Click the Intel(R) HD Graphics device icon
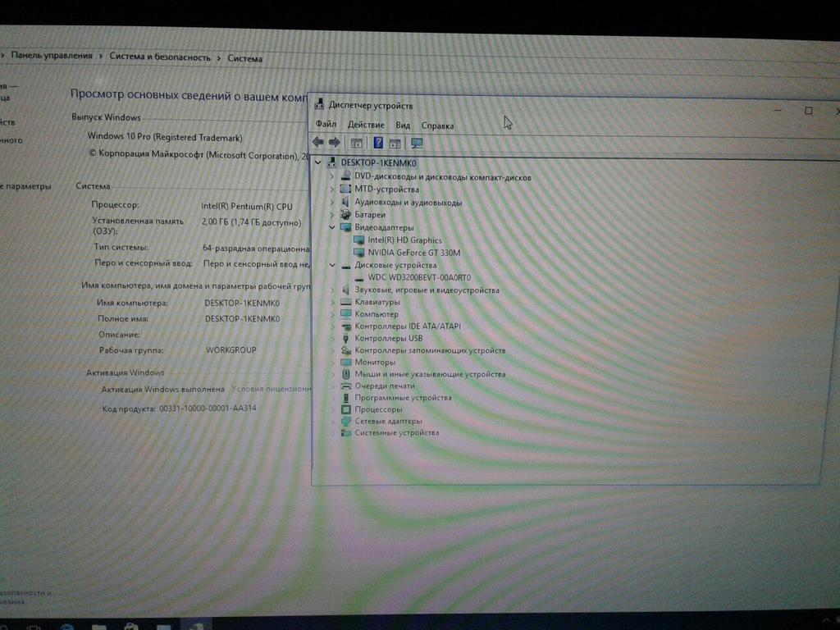Image resolution: width=840 pixels, height=630 pixels. (x=359, y=240)
